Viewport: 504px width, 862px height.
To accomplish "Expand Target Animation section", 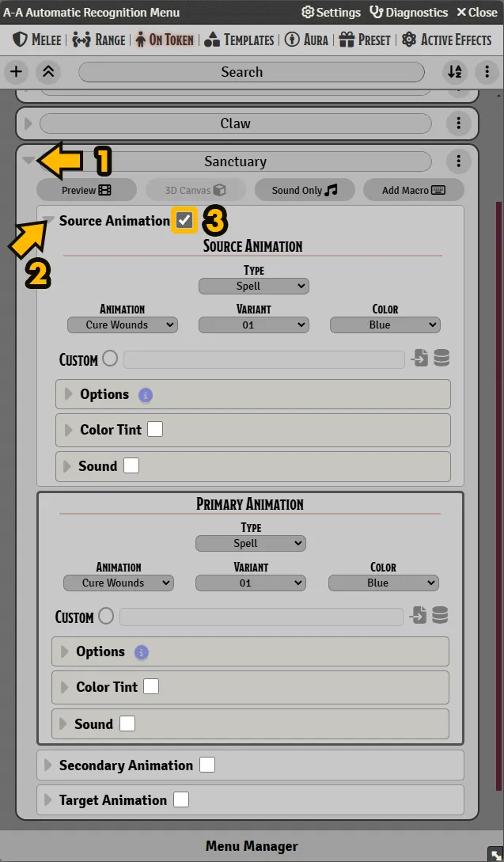I will coord(47,800).
